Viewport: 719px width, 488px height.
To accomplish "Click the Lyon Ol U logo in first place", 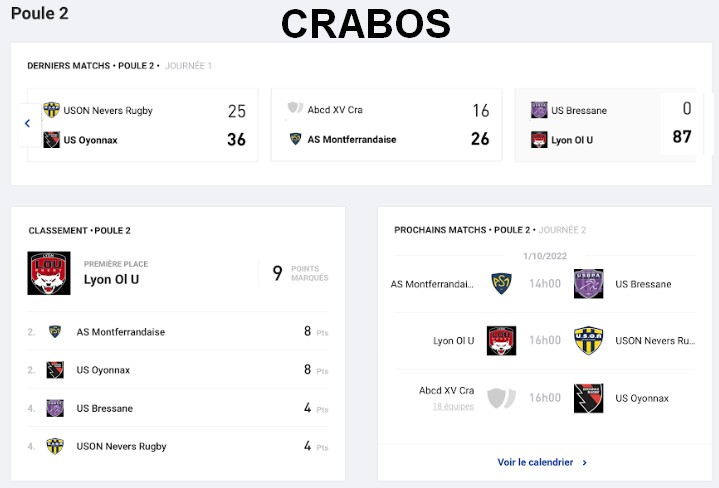I will click(49, 273).
